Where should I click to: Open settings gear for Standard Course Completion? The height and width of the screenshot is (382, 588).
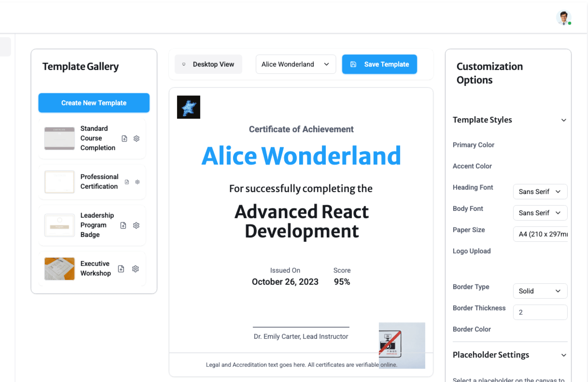[137, 138]
